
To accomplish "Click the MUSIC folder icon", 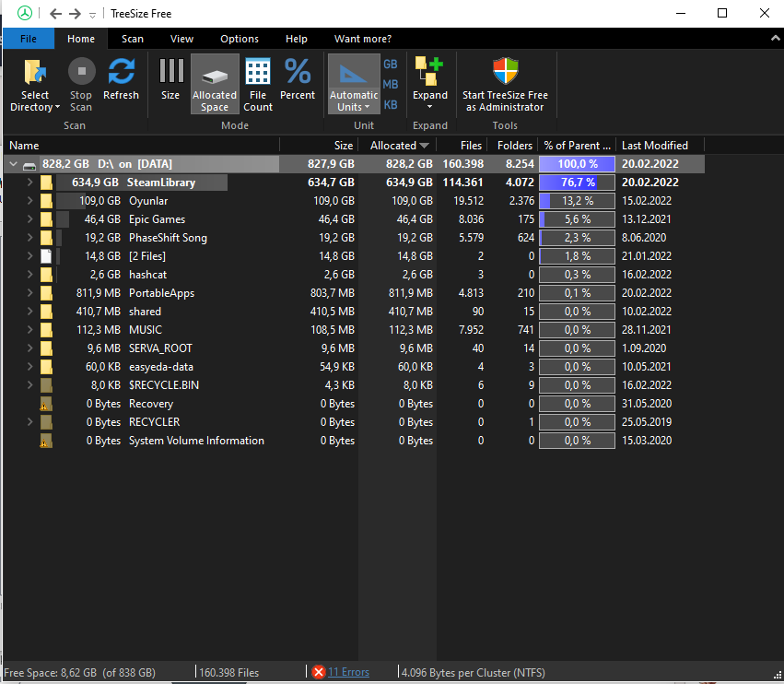I will coord(46,330).
